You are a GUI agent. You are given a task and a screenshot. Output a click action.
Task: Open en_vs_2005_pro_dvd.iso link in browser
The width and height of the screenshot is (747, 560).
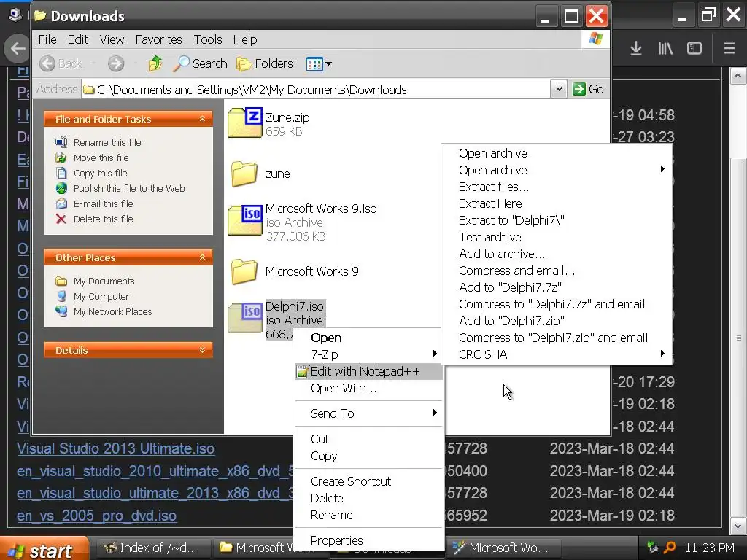point(97,516)
